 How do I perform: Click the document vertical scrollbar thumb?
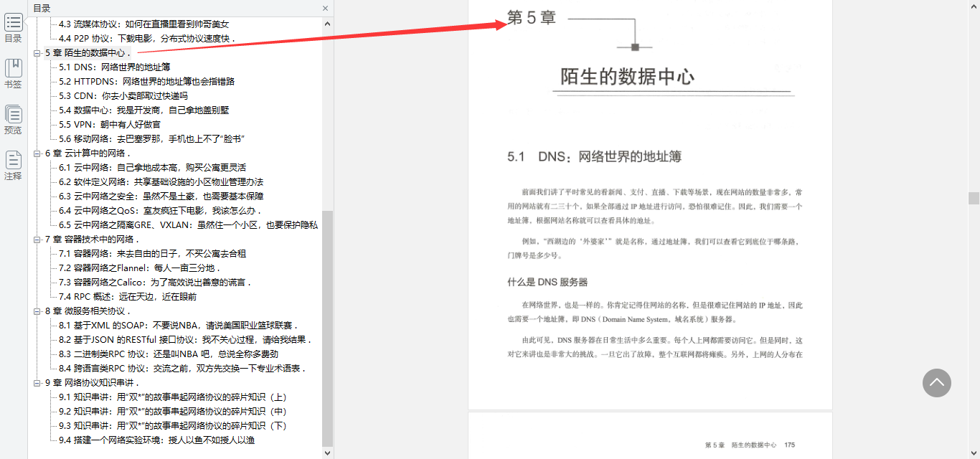point(974,198)
